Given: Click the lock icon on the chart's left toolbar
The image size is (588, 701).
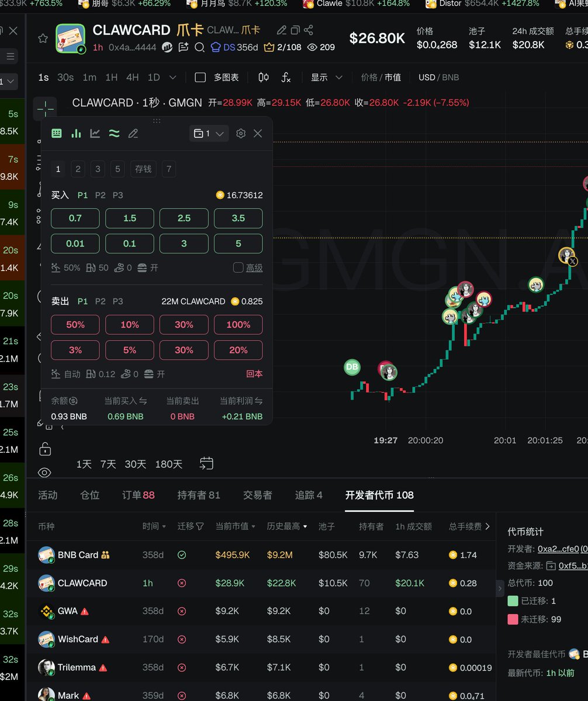Looking at the screenshot, I should 45,449.
